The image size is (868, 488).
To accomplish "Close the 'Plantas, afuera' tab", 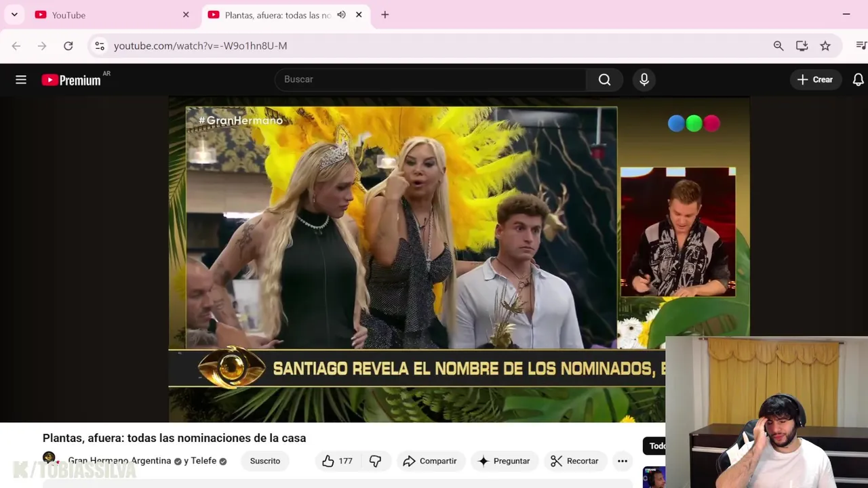I will 359,15.
